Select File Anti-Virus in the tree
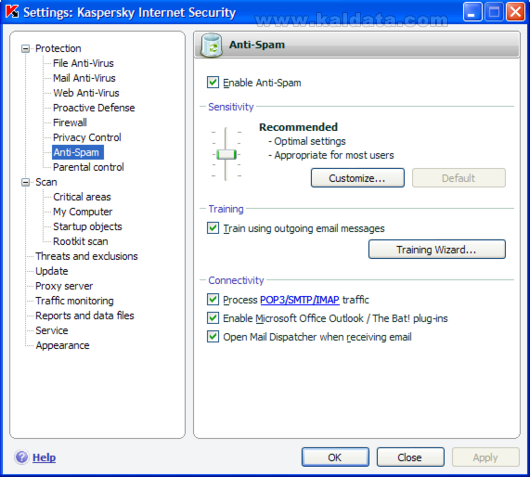 [x=83, y=63]
